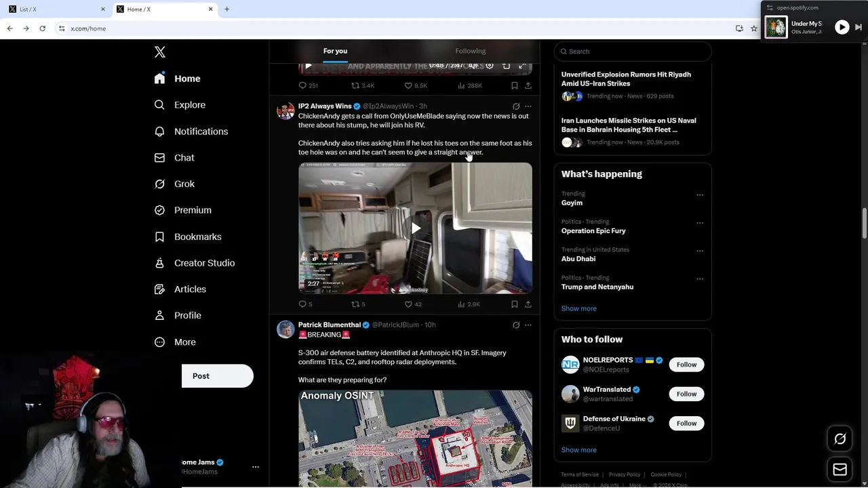The width and height of the screenshot is (868, 488).
Task: Open Bookmarks in the sidebar
Action: (x=187, y=237)
